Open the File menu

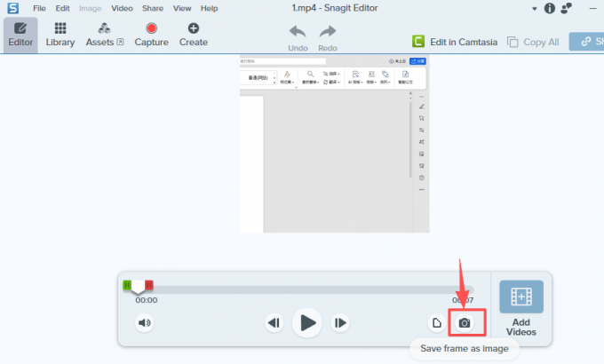[39, 8]
